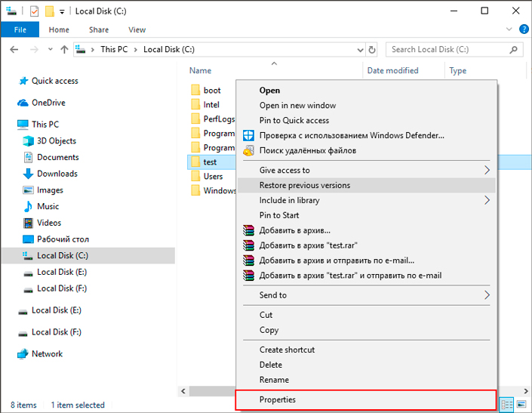Expand the Include in library submenu
532x413 pixels.
[367, 200]
